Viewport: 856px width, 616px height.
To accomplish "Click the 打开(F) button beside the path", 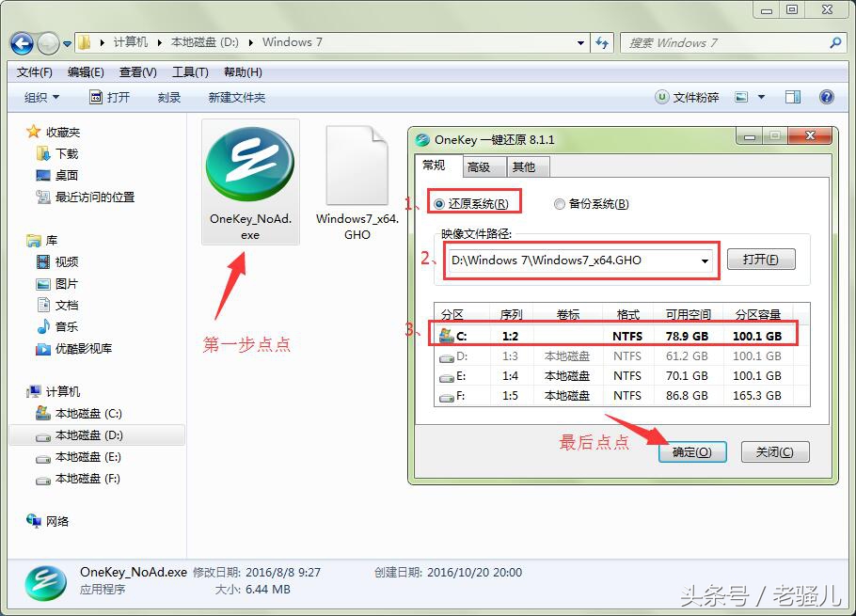I will pos(761,260).
